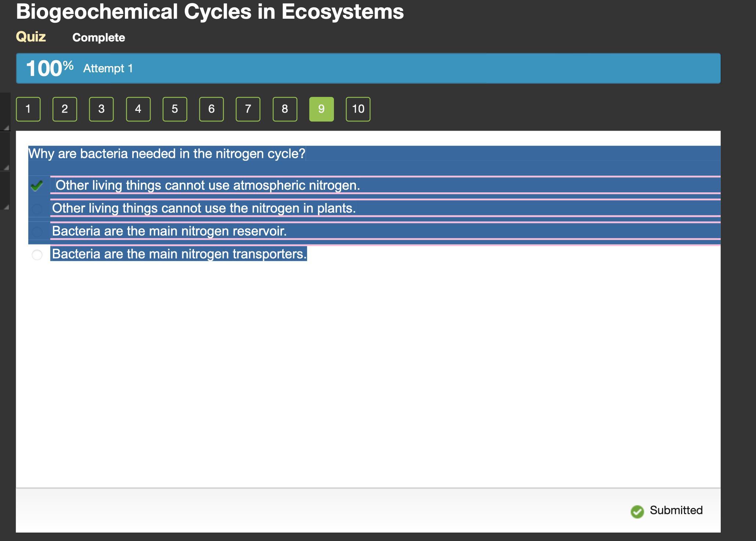Image resolution: width=756 pixels, height=541 pixels.
Task: Go to question 1
Action: (x=28, y=109)
